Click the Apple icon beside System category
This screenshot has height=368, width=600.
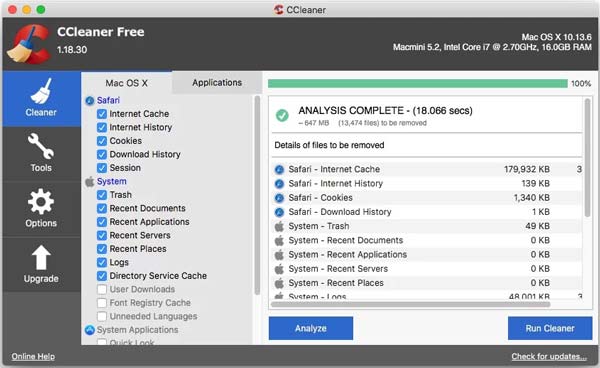(x=90, y=182)
